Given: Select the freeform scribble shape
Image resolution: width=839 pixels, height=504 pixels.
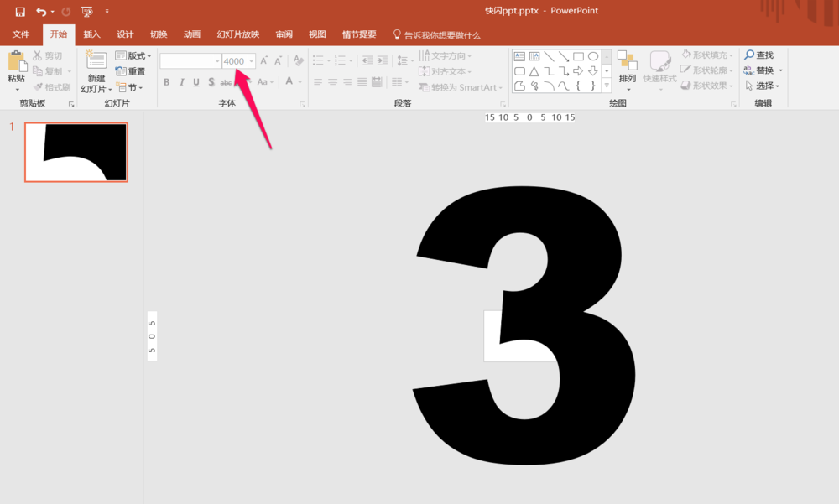Looking at the screenshot, I should coord(534,86).
